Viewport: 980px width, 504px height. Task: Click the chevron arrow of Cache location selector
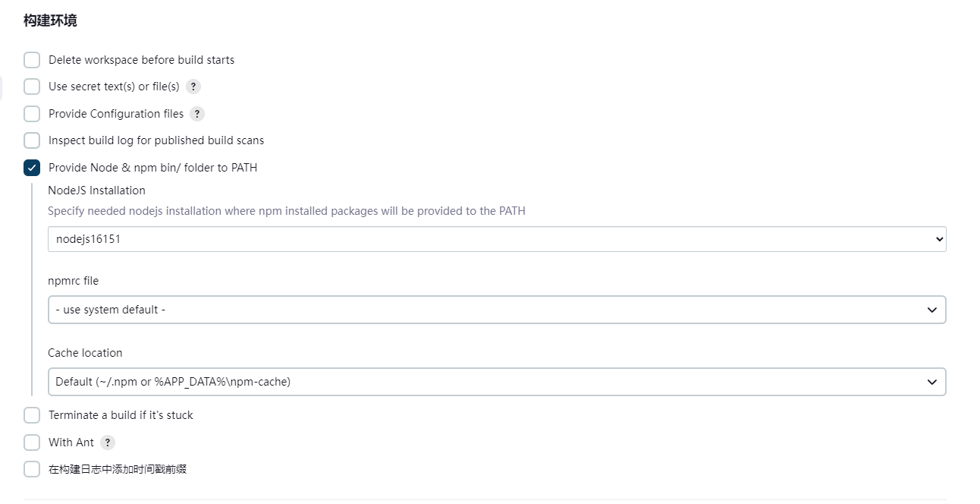click(x=932, y=382)
